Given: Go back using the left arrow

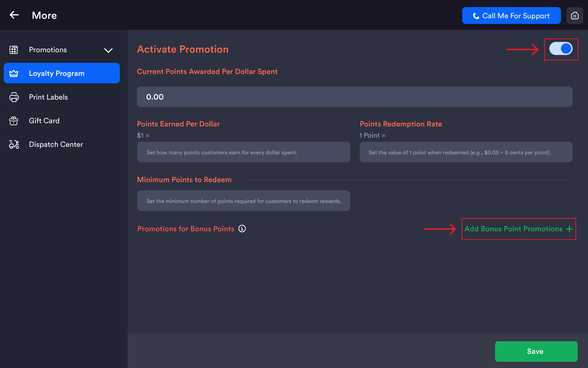Looking at the screenshot, I should pyautogui.click(x=14, y=15).
